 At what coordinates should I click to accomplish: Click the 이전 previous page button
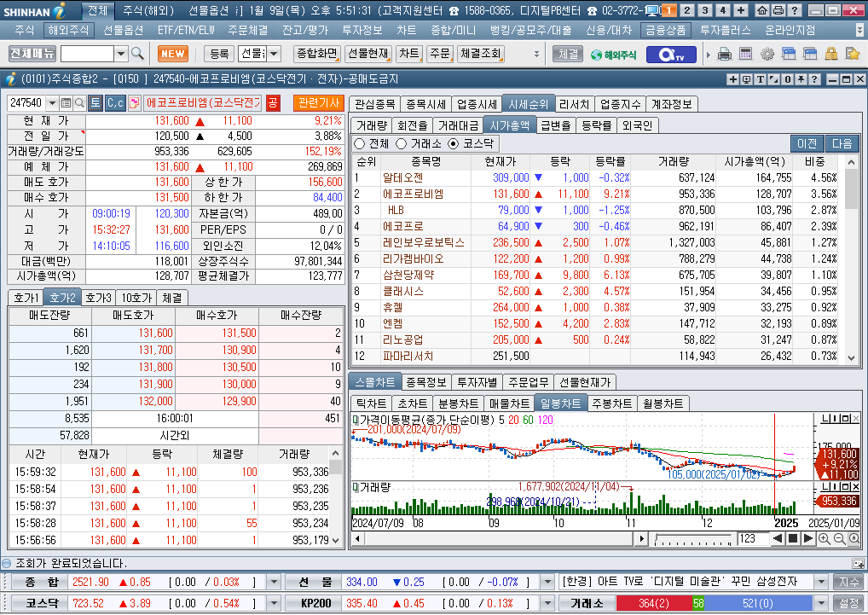point(807,144)
